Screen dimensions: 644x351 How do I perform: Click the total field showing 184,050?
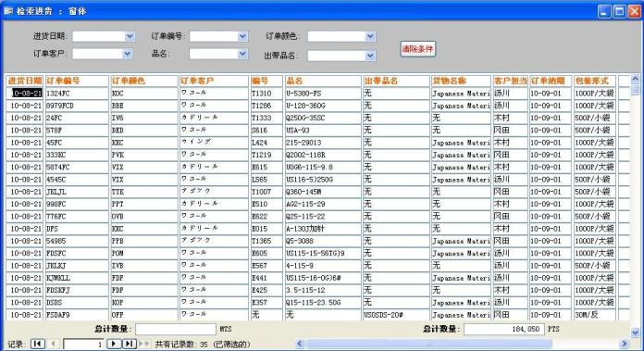[x=504, y=329]
